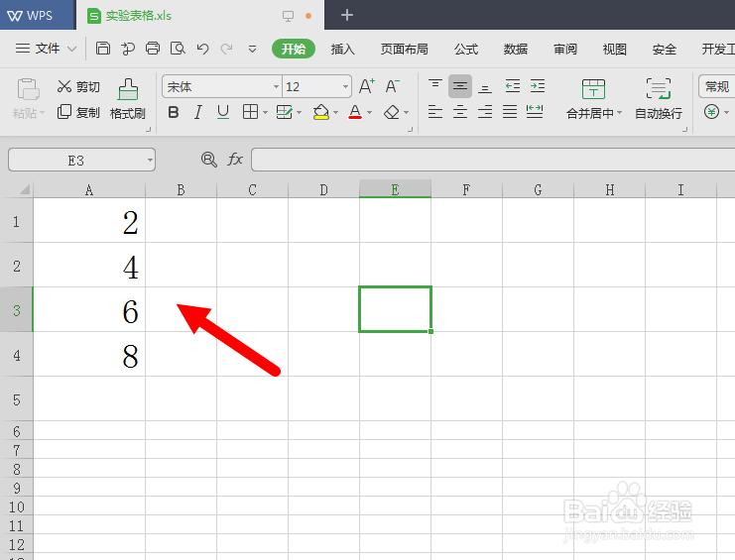Click the Save icon in quick toolbar
Image resolution: width=735 pixels, height=560 pixels.
coord(102,49)
